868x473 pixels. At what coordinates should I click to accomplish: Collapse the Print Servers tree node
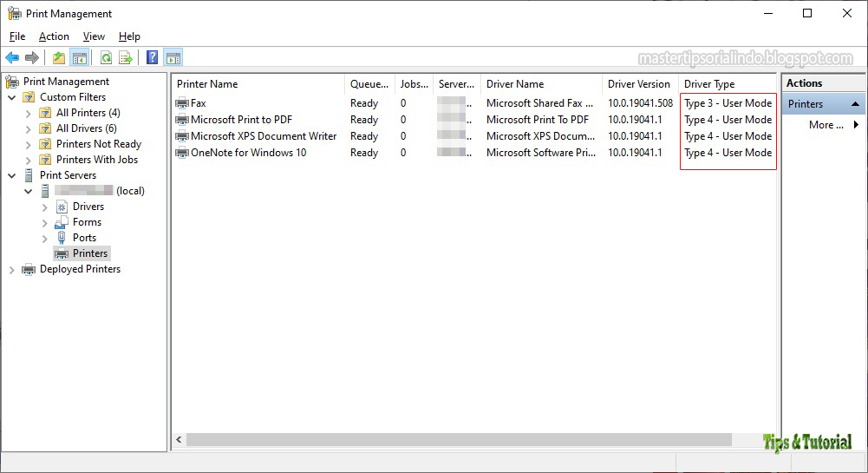coord(11,175)
